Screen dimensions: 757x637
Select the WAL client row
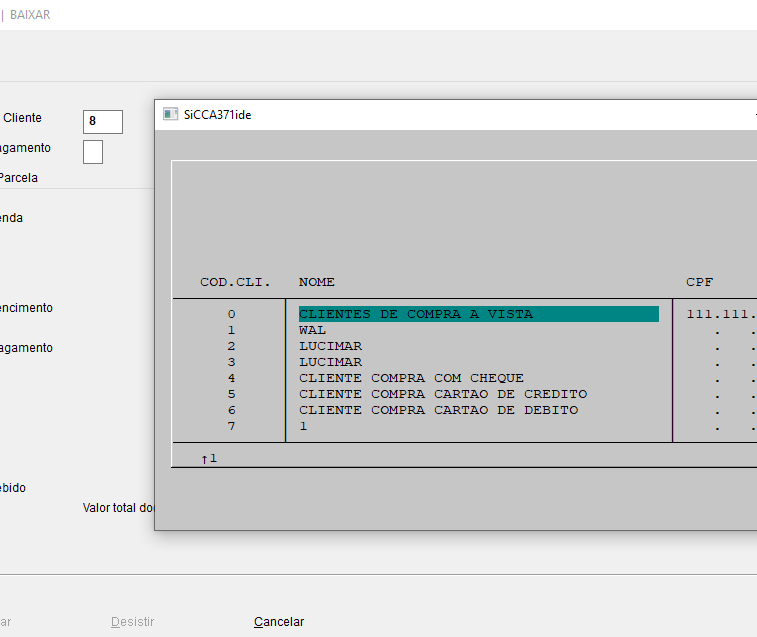312,330
